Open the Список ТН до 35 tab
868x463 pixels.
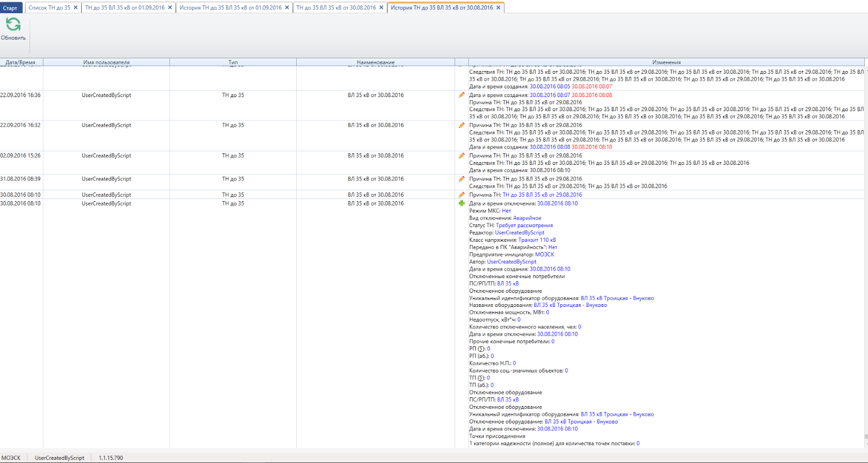(49, 8)
